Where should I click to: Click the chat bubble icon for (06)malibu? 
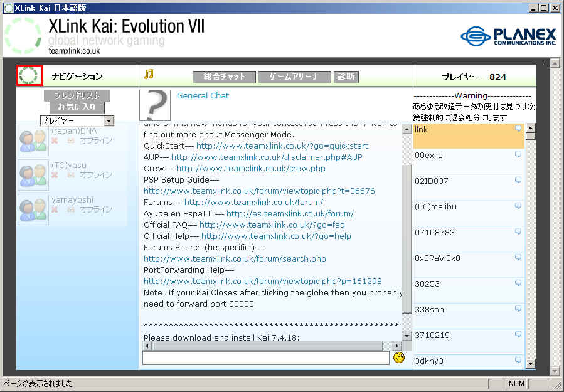[518, 206]
